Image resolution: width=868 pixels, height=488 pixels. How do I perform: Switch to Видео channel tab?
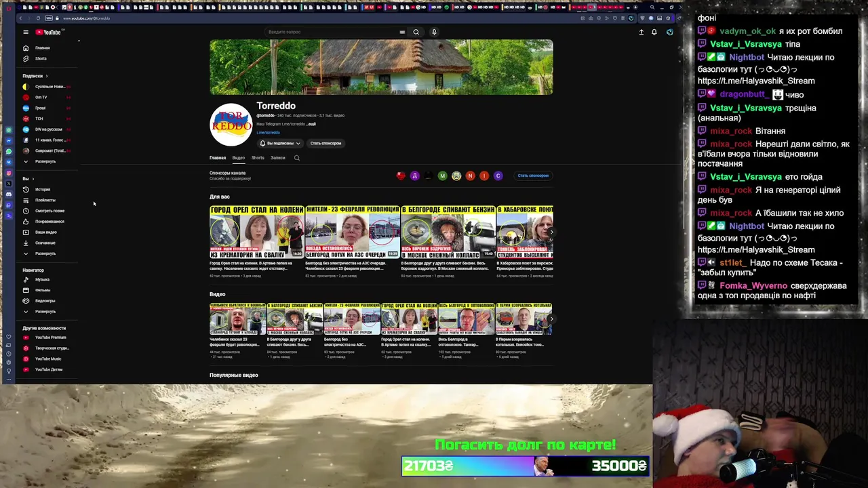[x=239, y=158]
